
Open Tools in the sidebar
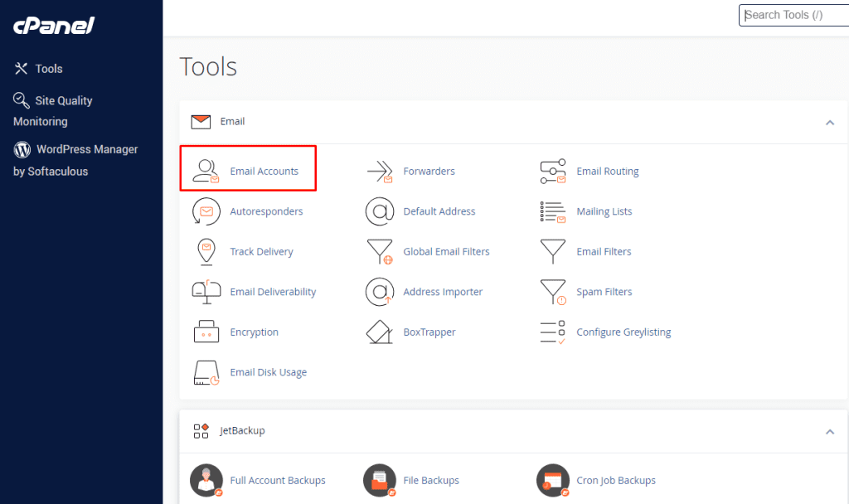click(x=48, y=69)
